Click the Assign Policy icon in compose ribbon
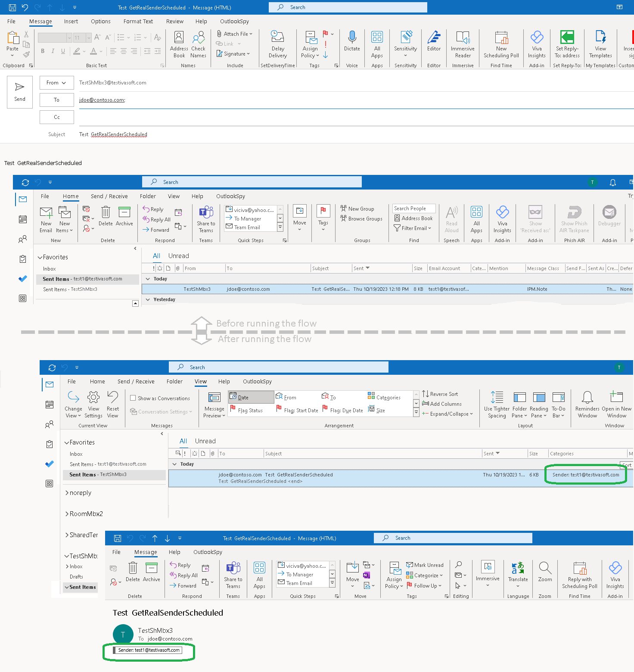This screenshot has height=672, width=634. pos(310,44)
